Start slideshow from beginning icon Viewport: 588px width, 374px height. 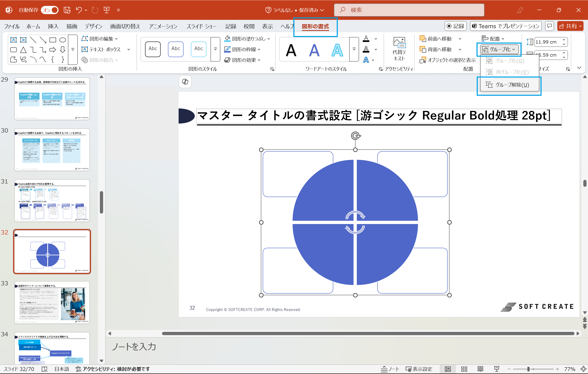(x=107, y=10)
